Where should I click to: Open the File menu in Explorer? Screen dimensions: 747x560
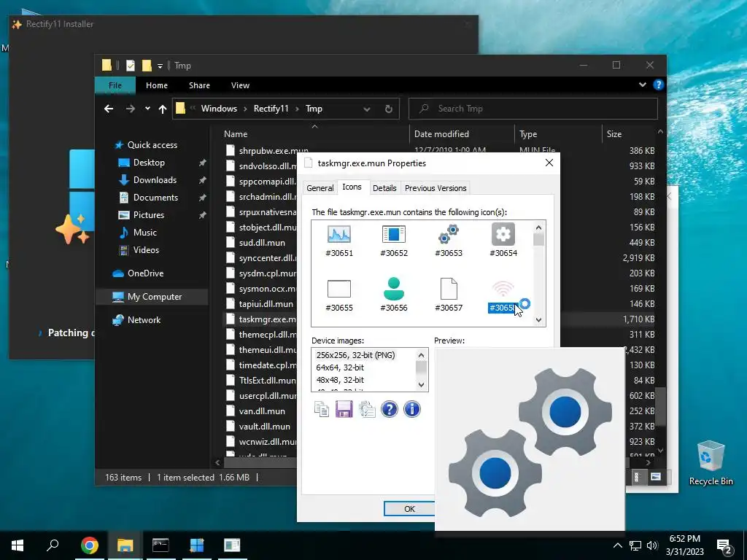point(115,85)
